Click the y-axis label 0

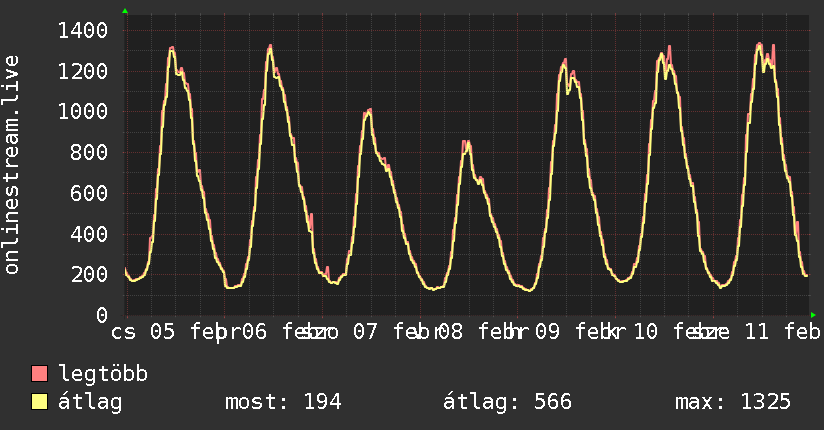[102, 315]
